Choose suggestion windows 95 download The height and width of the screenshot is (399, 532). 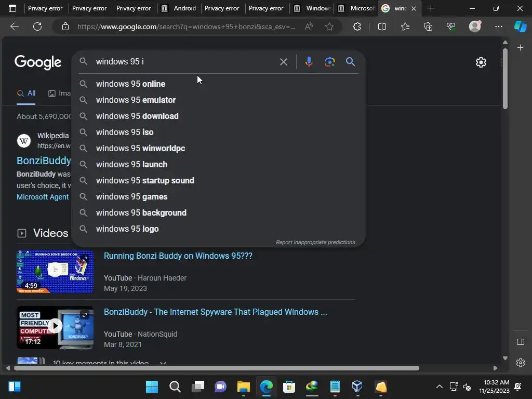[x=219, y=116]
